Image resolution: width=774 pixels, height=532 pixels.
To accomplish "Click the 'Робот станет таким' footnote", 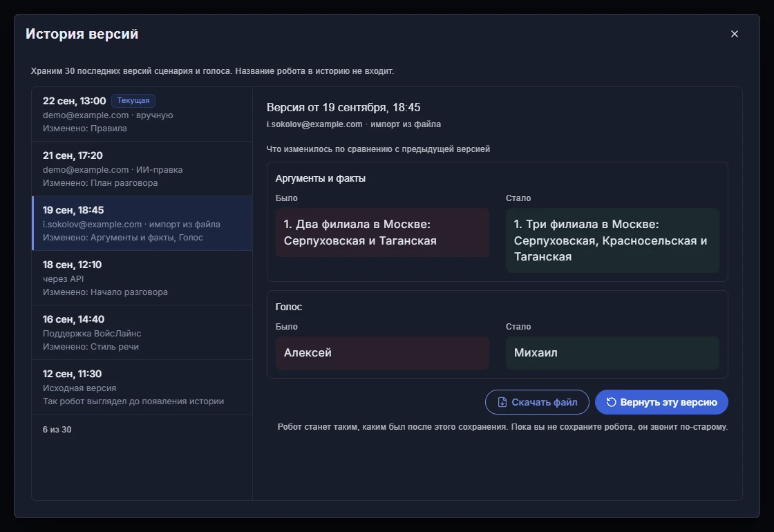I will pyautogui.click(x=502, y=427).
